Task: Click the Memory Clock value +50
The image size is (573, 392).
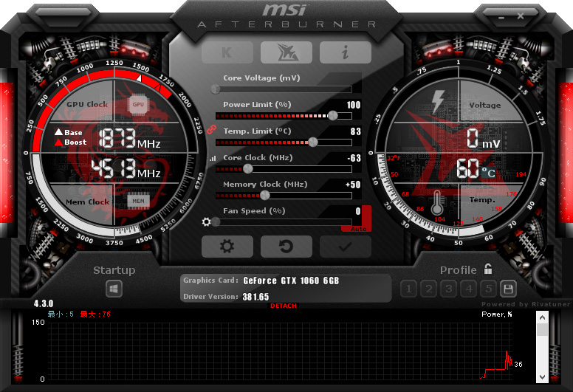Action: click(x=353, y=185)
